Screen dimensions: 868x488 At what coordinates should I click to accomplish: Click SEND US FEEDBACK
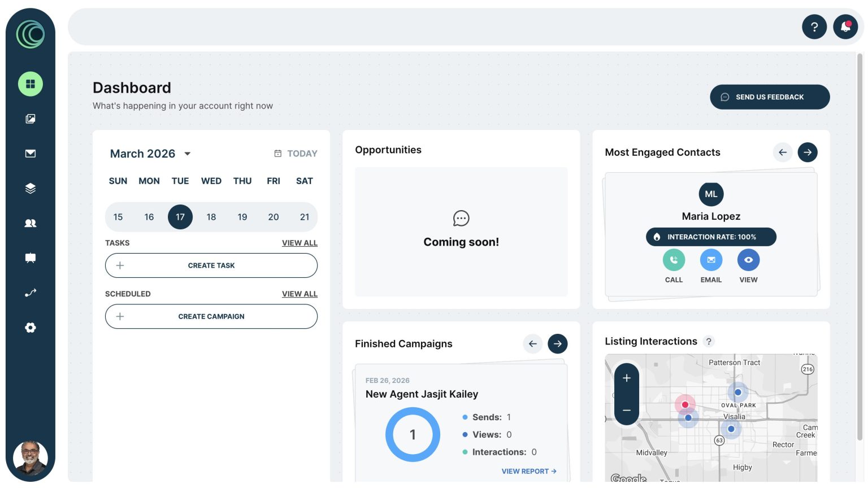click(x=769, y=97)
